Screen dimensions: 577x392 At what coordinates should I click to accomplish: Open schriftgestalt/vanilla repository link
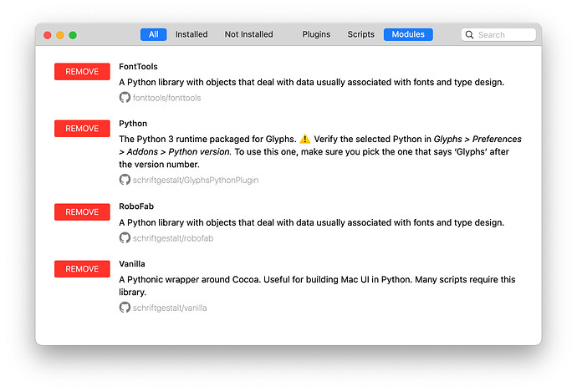pyautogui.click(x=170, y=308)
